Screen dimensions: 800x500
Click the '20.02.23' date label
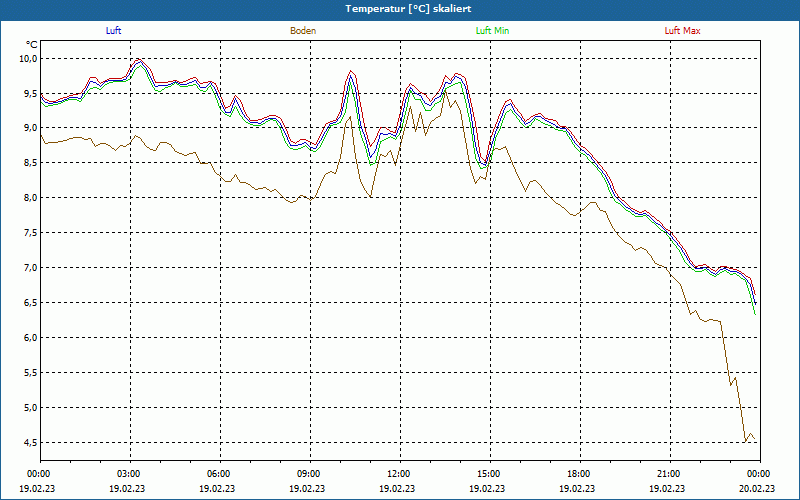757,488
